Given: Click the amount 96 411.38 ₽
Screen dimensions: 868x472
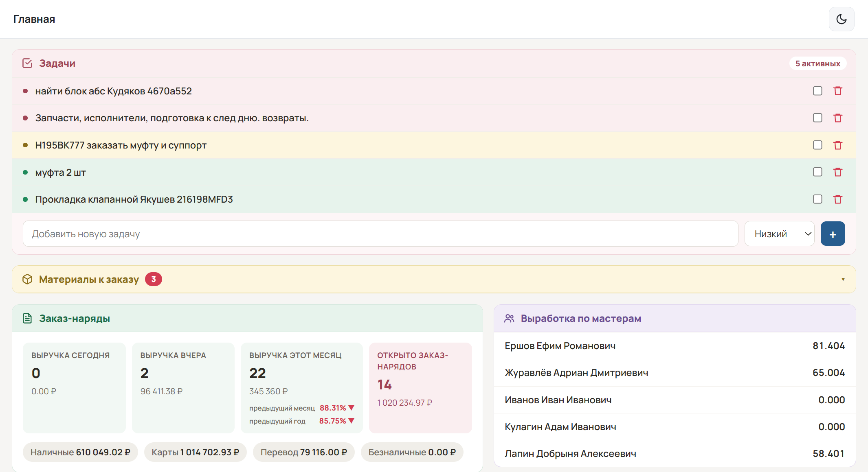Looking at the screenshot, I should [x=161, y=391].
